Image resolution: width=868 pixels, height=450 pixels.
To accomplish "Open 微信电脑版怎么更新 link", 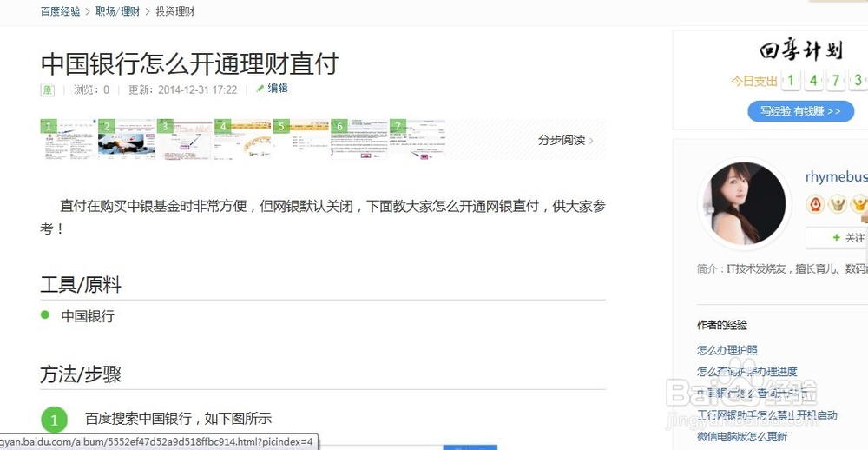I will [x=742, y=436].
